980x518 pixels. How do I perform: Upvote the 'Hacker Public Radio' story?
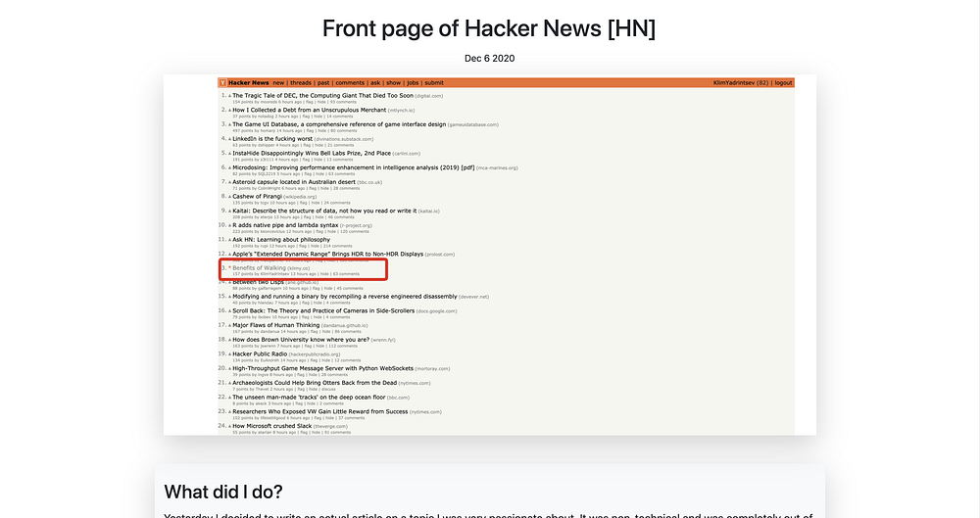click(x=229, y=354)
